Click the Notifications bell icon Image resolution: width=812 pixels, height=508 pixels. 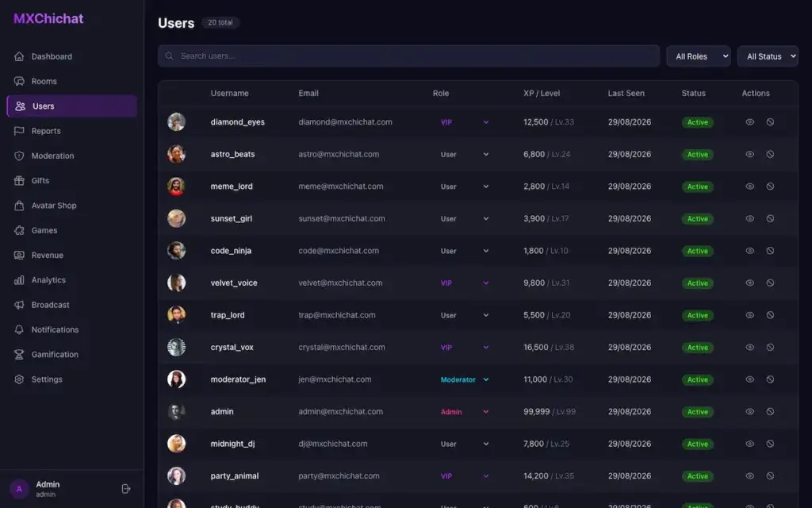click(x=19, y=330)
